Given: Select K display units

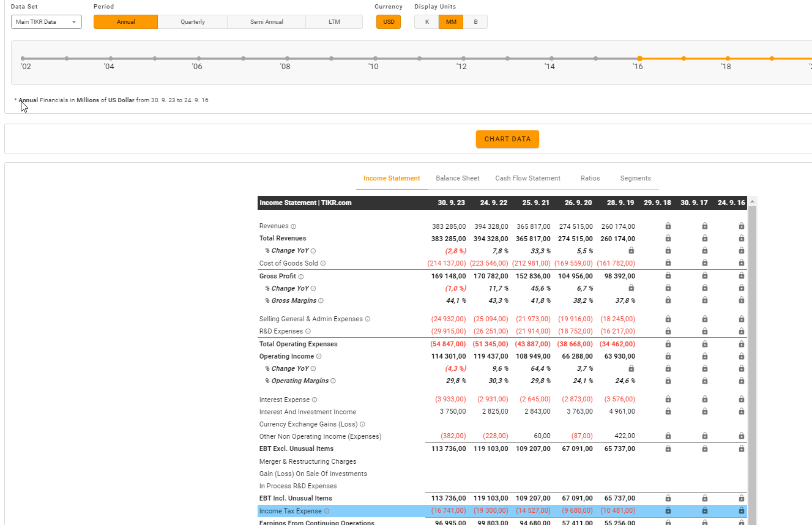Looking at the screenshot, I should click(x=426, y=22).
